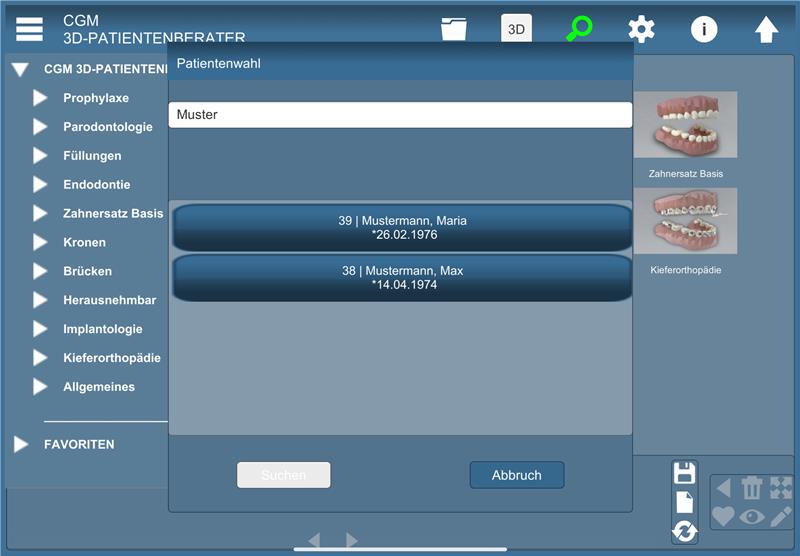Open the Kieferorthopädie braces thumbnail
The width and height of the screenshot is (800, 556).
(x=685, y=221)
